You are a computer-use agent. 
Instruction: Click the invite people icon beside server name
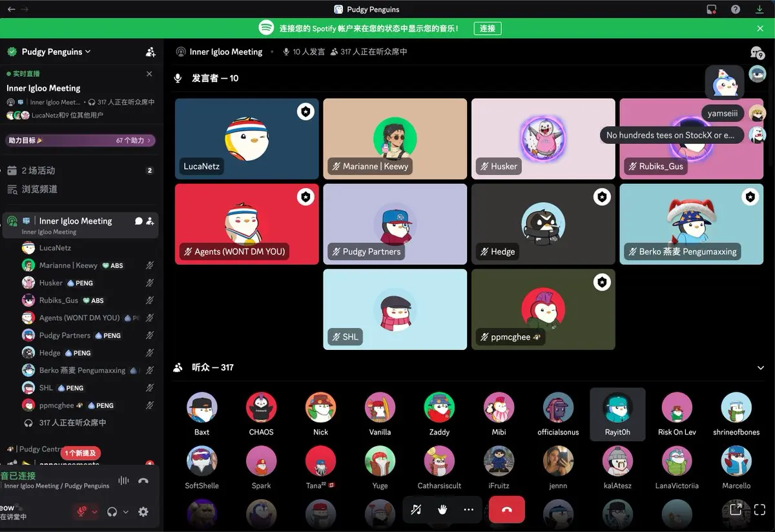click(x=150, y=52)
